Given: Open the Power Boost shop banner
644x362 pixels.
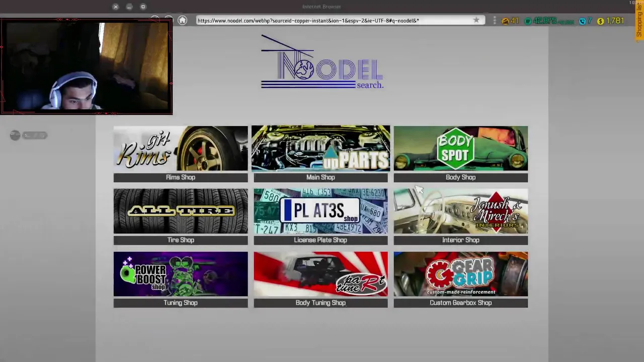Looking at the screenshot, I should click(x=181, y=274).
